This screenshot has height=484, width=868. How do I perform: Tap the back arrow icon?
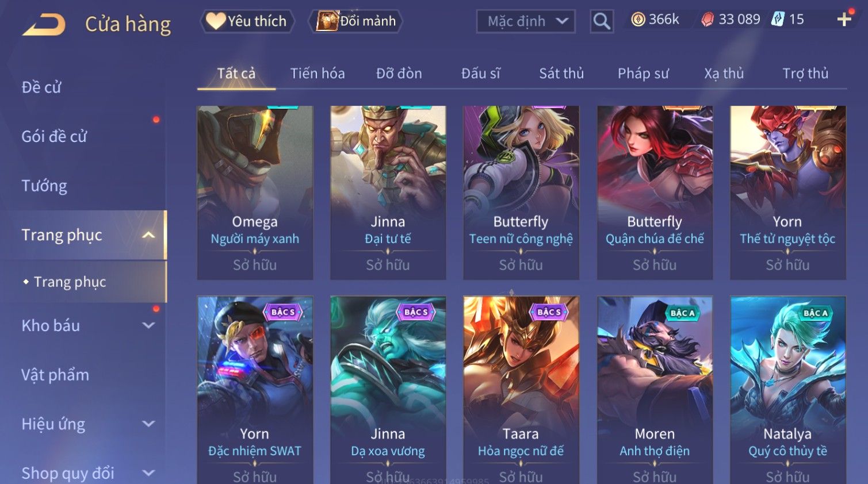tap(44, 25)
